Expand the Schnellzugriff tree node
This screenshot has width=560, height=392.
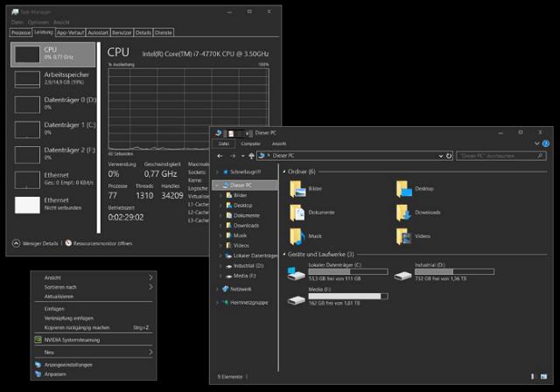217,171
